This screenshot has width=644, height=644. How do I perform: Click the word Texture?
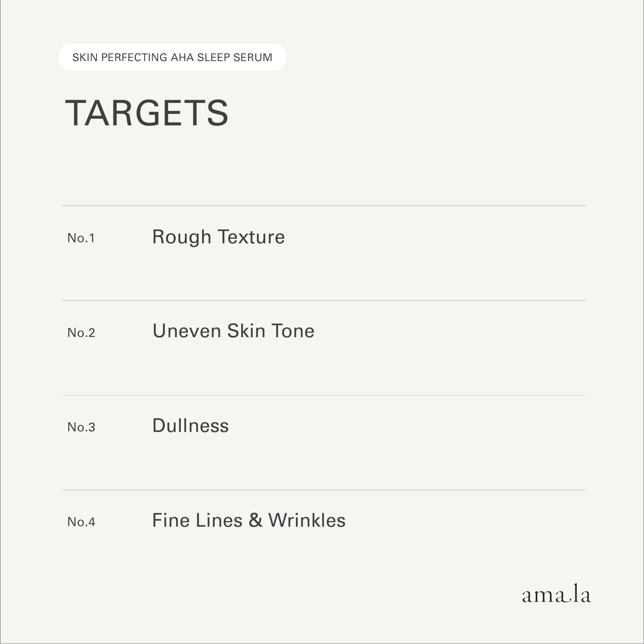(251, 237)
